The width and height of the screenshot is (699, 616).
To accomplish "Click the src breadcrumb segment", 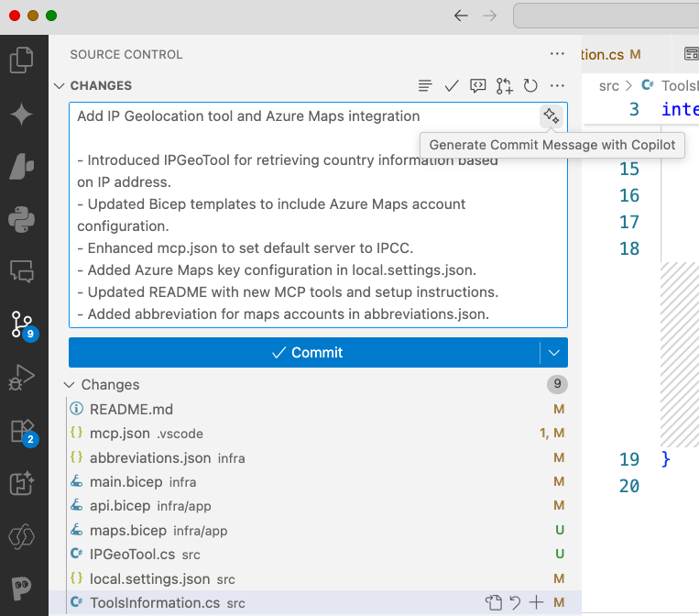I will point(609,85).
